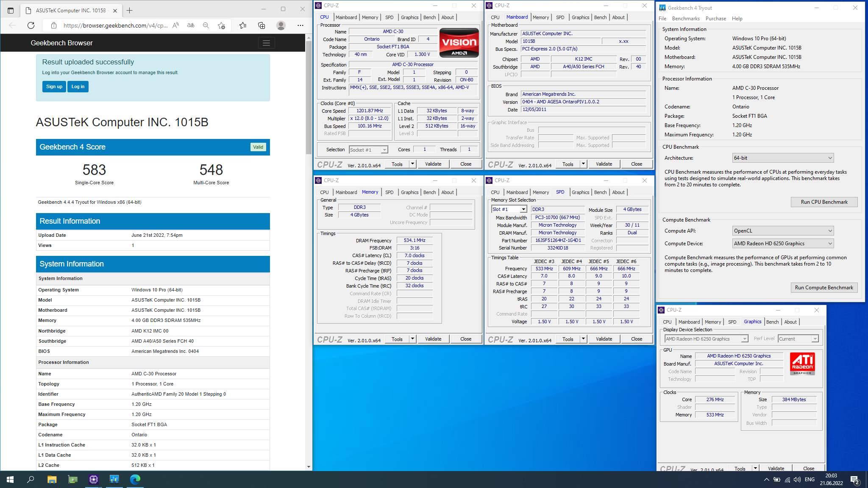Show hidden system tray icons
Image resolution: width=868 pixels, height=488 pixels.
[766, 480]
